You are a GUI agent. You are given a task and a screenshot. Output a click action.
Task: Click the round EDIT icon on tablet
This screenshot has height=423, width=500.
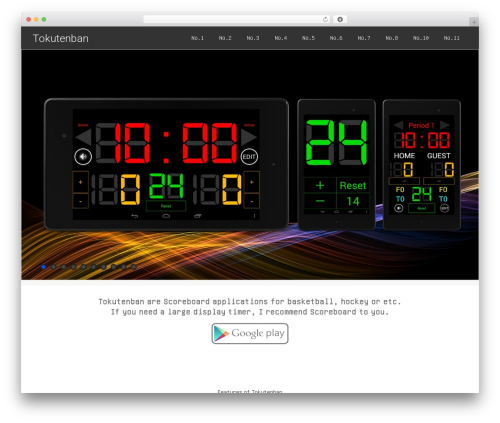point(249,156)
